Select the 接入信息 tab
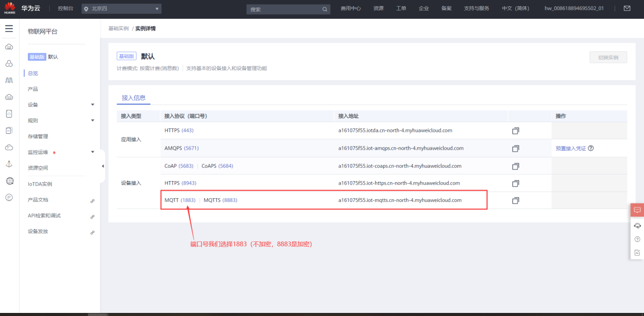 coord(133,98)
